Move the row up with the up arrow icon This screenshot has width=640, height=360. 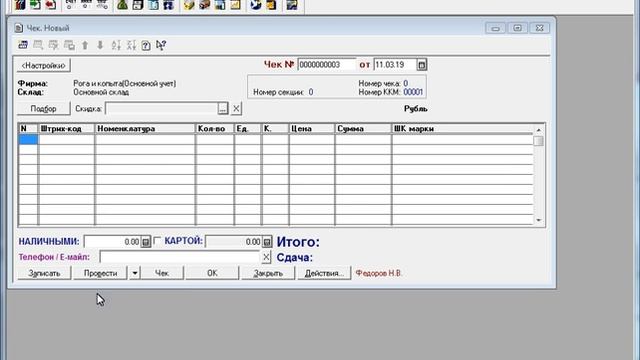click(85, 45)
